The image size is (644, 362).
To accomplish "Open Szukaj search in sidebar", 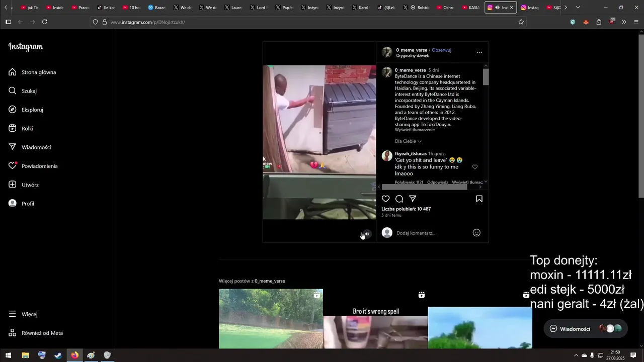I will pos(23,91).
